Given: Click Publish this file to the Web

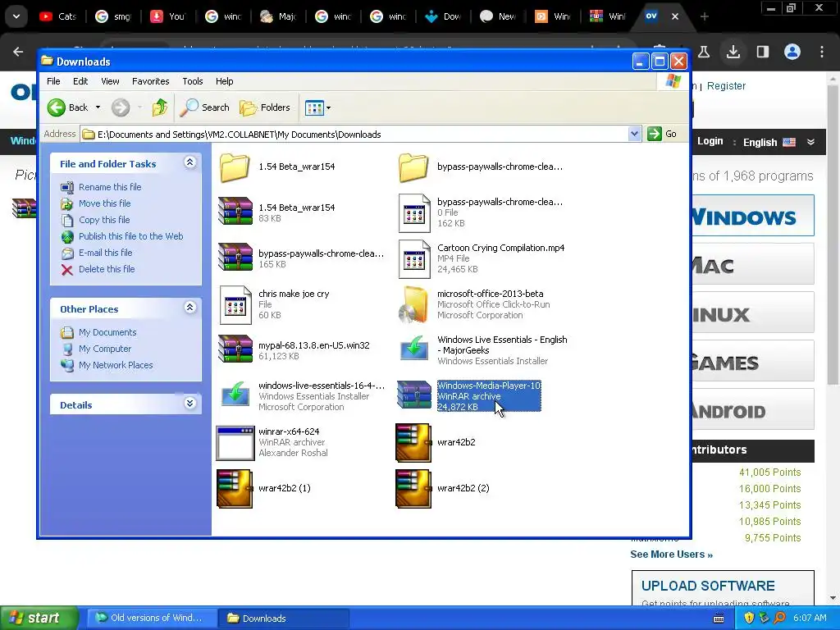Looking at the screenshot, I should point(130,236).
